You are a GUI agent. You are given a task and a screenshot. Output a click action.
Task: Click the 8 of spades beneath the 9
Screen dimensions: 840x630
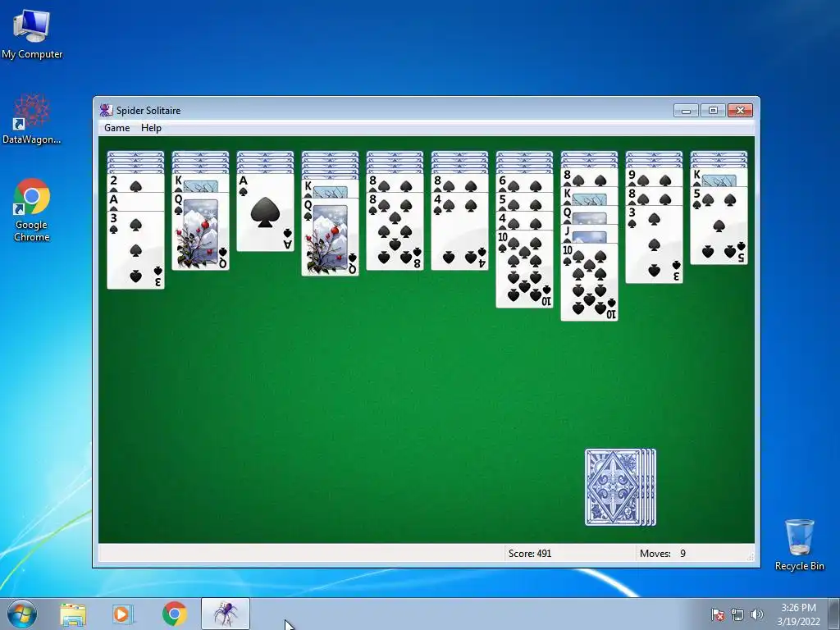coord(654,196)
